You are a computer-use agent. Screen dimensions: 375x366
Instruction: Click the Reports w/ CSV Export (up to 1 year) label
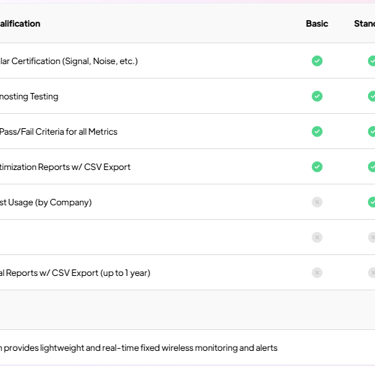tap(75, 273)
